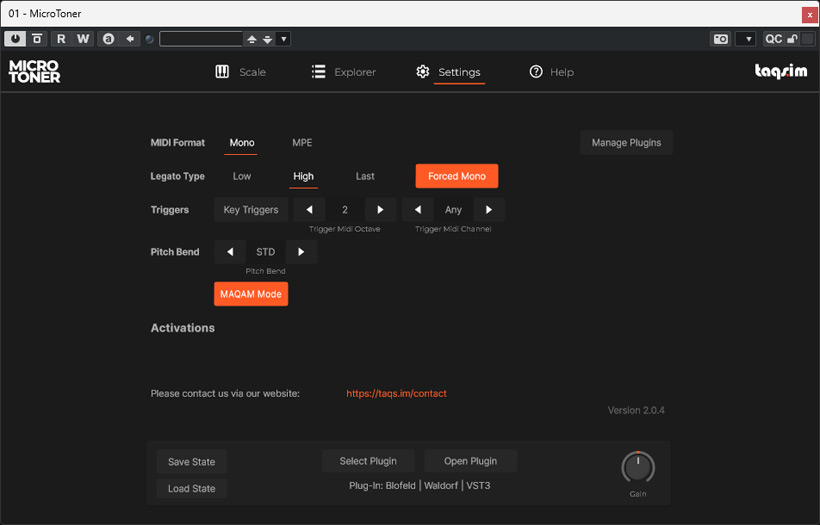Enable Write automation (W)
The width and height of the screenshot is (820, 525).
coord(83,39)
